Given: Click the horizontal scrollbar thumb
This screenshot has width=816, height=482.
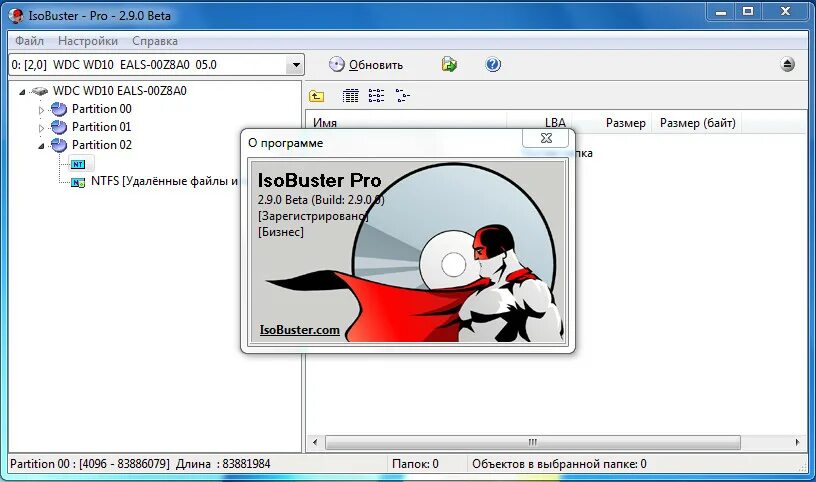Looking at the screenshot, I should (532, 442).
